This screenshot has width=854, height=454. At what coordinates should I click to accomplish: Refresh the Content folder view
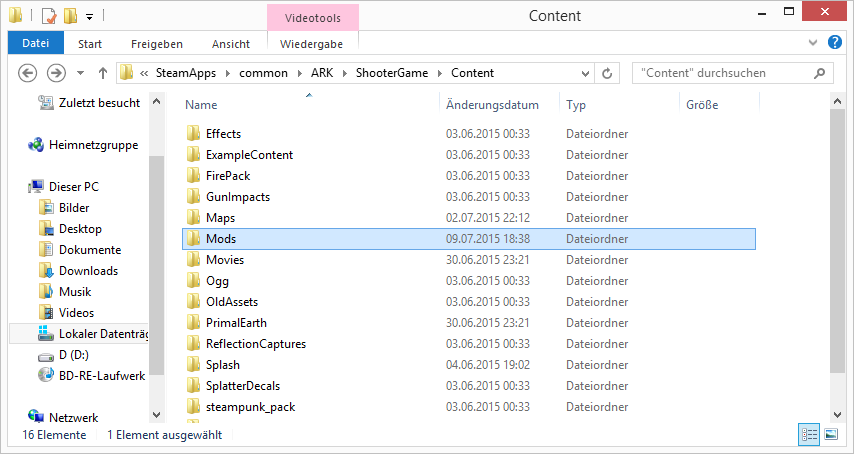point(606,73)
